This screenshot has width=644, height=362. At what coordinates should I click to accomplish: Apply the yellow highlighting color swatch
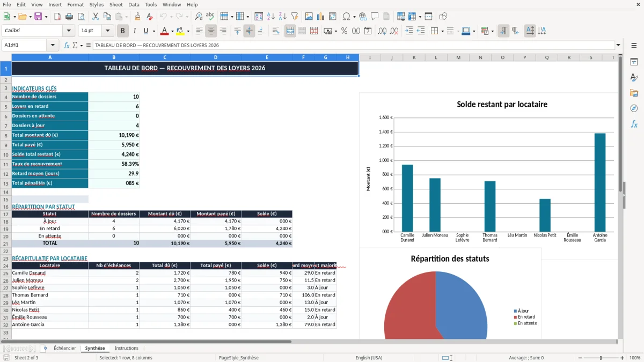(x=180, y=31)
